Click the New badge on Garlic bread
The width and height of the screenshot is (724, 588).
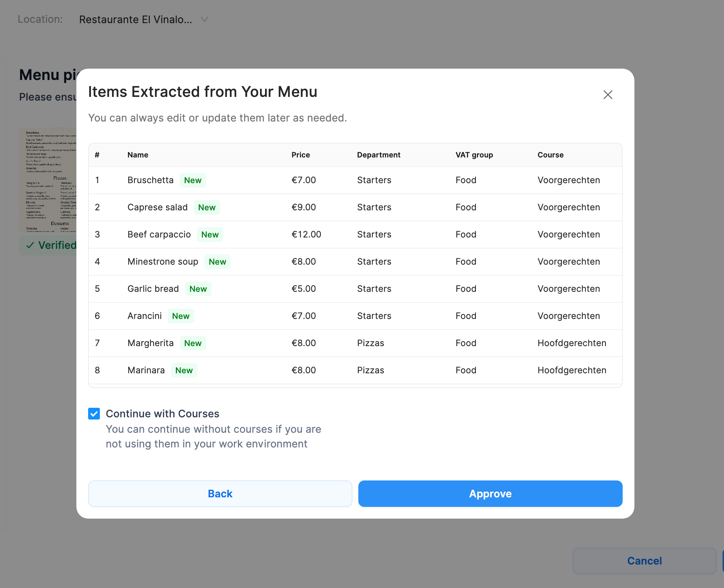(198, 289)
